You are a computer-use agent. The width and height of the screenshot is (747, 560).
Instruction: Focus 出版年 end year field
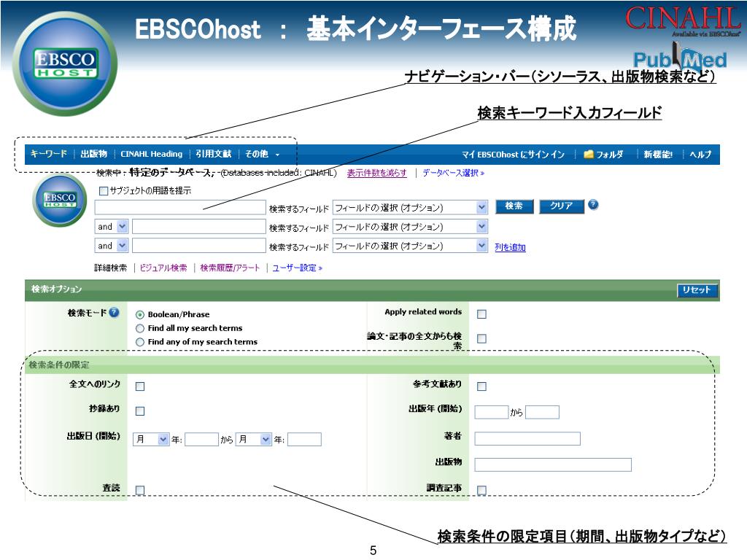coord(542,412)
